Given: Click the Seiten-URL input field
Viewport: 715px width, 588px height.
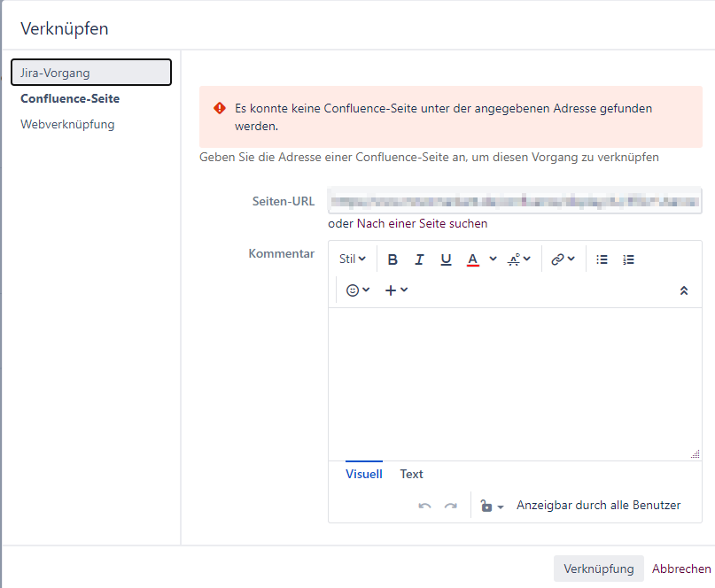Looking at the screenshot, I should pos(515,200).
